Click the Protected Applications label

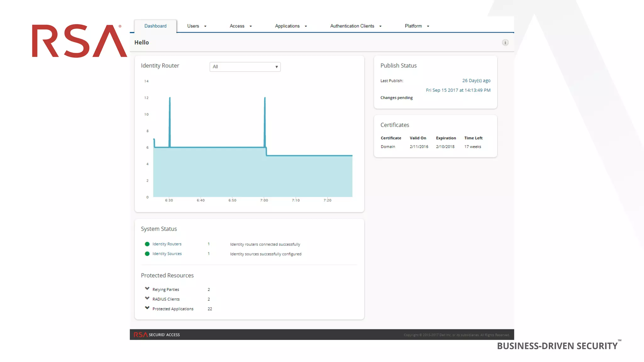tap(173, 309)
